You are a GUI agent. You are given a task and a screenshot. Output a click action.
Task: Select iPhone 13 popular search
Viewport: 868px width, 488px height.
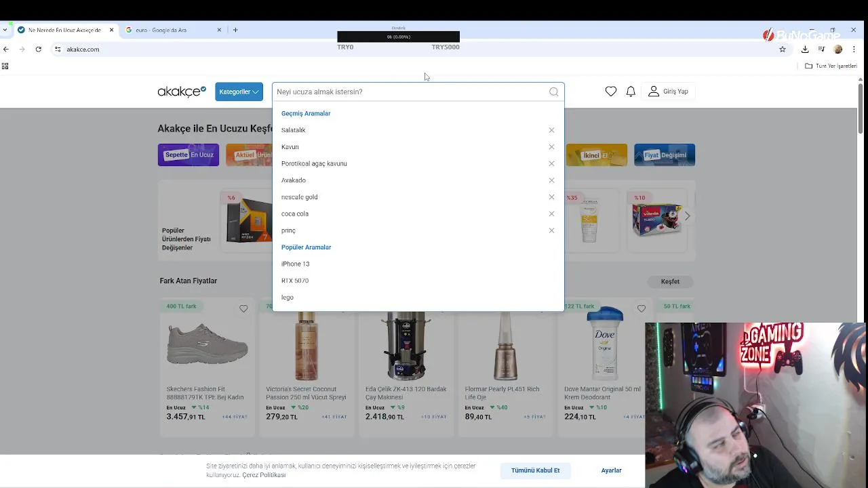point(295,264)
